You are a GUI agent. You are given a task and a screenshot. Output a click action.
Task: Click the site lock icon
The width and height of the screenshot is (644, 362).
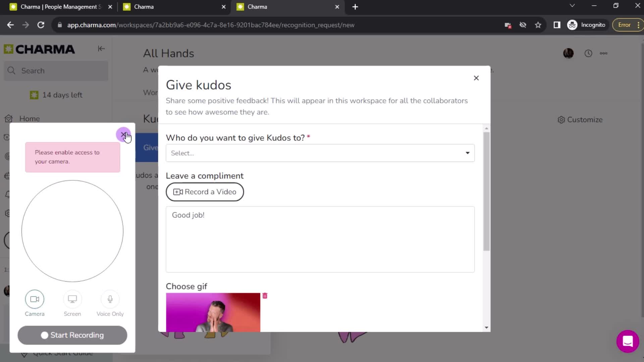coord(60,25)
